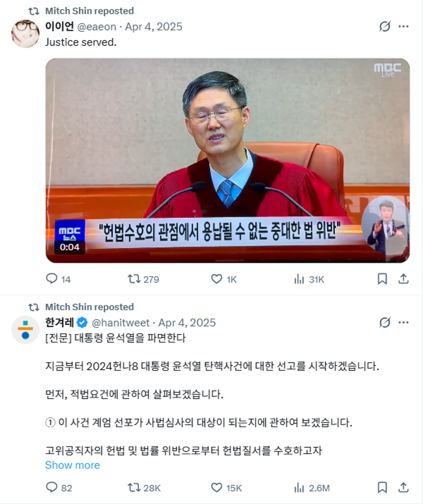Share the 'Justice served.' post
This screenshot has width=423, height=504.
(403, 279)
